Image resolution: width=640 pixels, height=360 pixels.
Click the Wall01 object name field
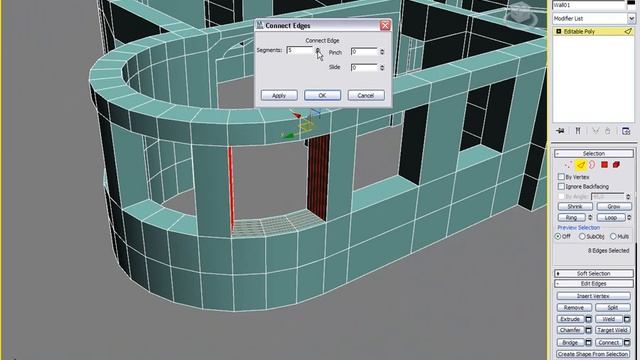pos(589,5)
